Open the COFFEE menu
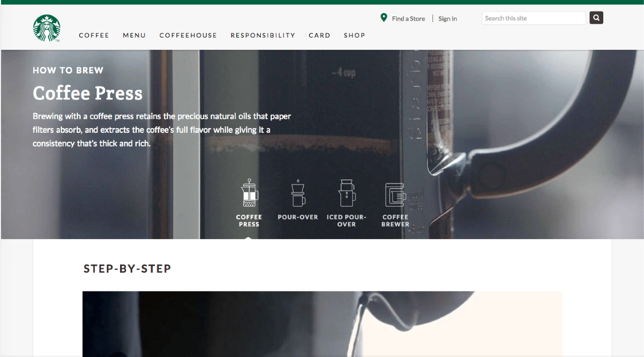This screenshot has width=644, height=357. click(x=94, y=35)
